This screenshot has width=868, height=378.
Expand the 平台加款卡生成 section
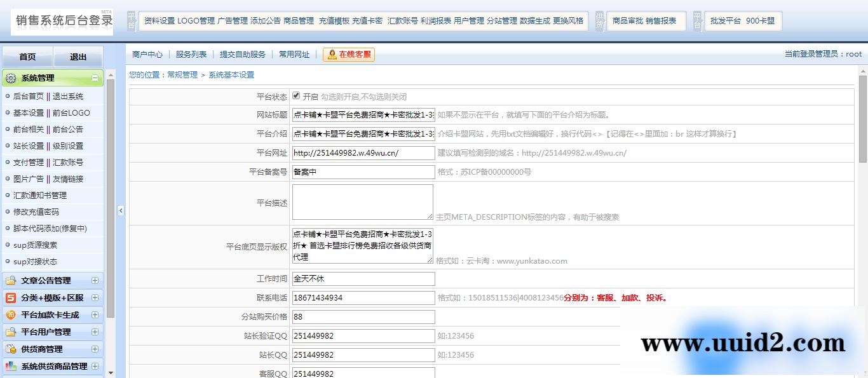95,314
